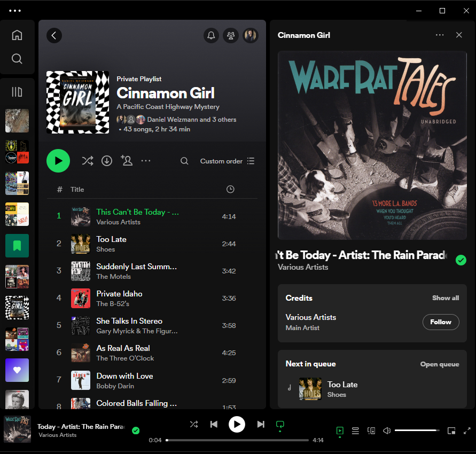Set volume on the volume slider
Viewport: 476px width, 454px height.
[x=417, y=430]
